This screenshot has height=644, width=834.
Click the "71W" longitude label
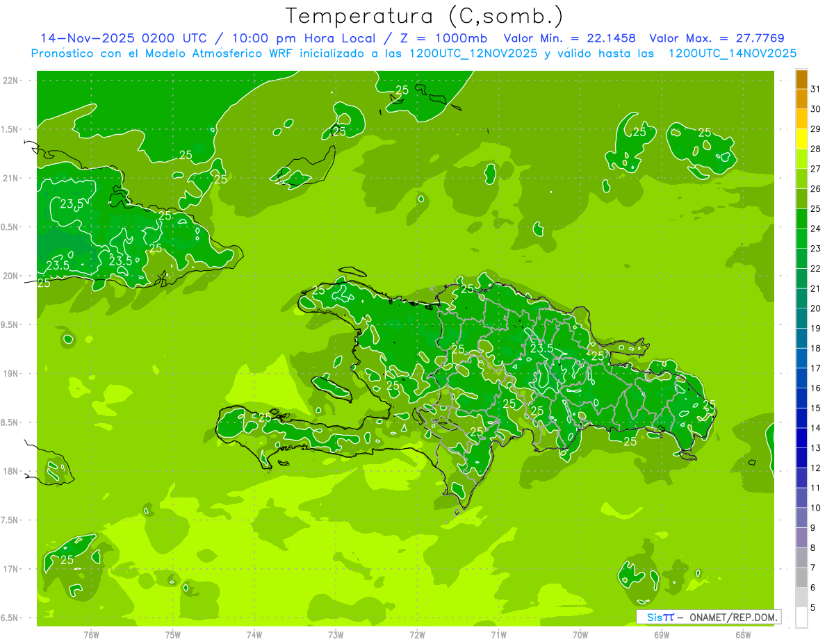pyautogui.click(x=499, y=634)
